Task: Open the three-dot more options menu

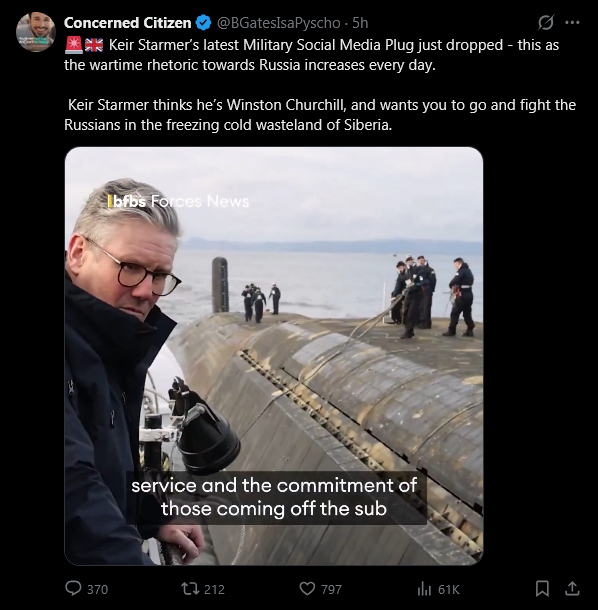Action: pyautogui.click(x=572, y=23)
